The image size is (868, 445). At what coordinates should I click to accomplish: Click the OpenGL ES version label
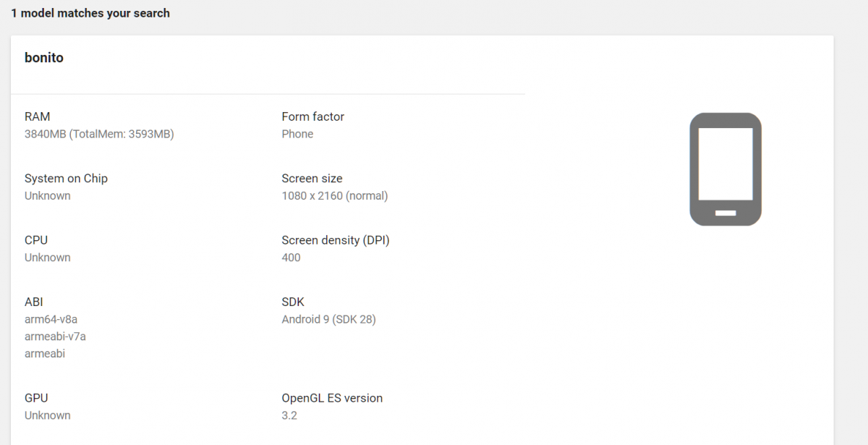(x=332, y=398)
